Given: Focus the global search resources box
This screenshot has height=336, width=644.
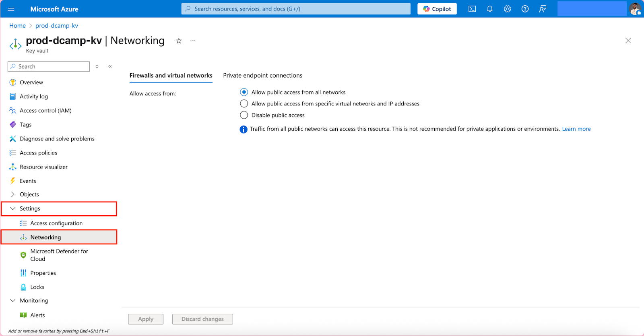Looking at the screenshot, I should click(296, 9).
